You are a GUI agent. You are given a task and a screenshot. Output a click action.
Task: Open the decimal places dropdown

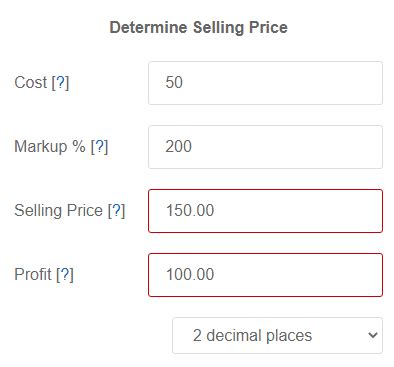[x=277, y=335]
